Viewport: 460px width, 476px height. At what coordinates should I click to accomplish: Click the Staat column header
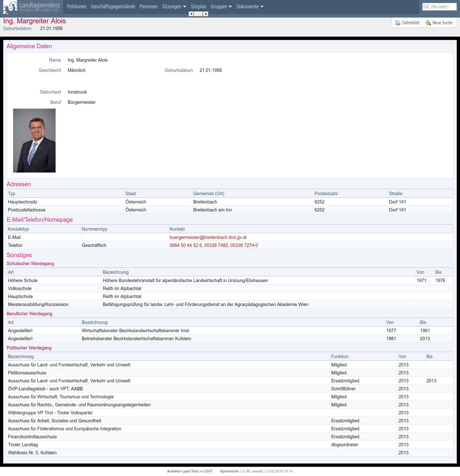click(158, 194)
